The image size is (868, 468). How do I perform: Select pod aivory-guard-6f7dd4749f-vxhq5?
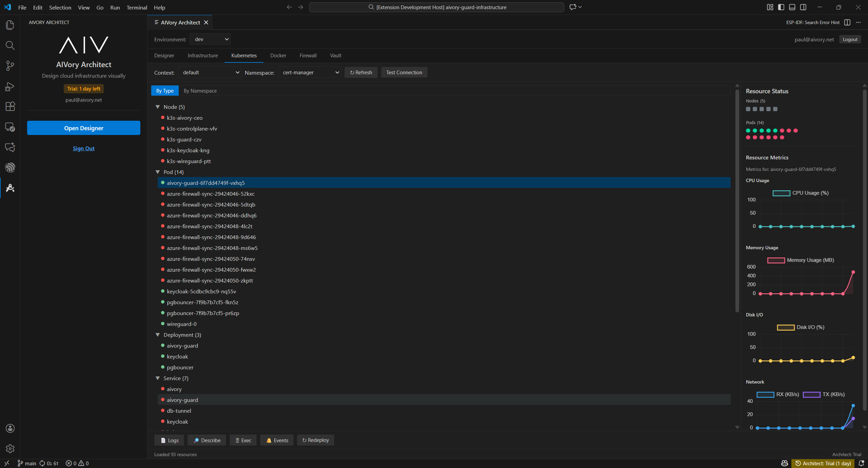point(205,182)
